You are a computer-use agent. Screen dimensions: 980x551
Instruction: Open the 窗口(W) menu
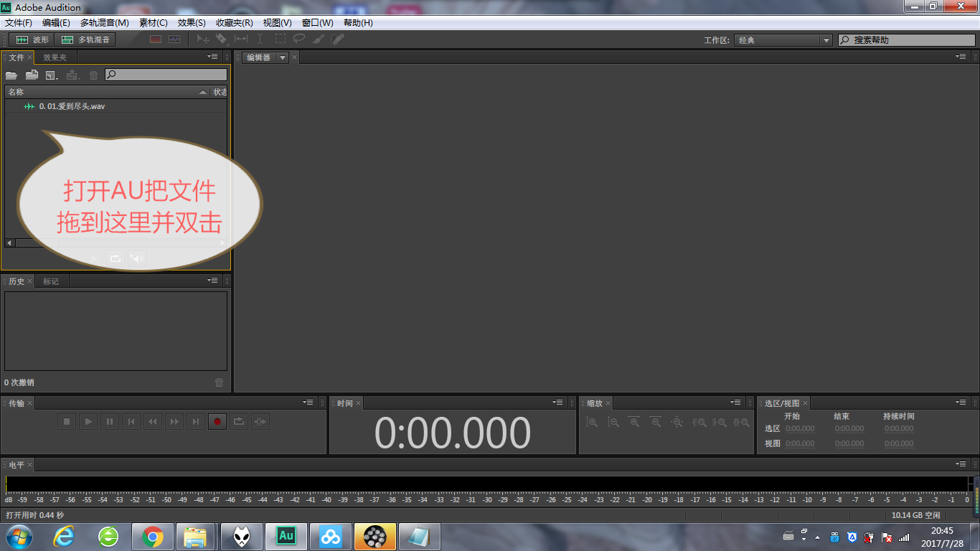click(x=317, y=23)
